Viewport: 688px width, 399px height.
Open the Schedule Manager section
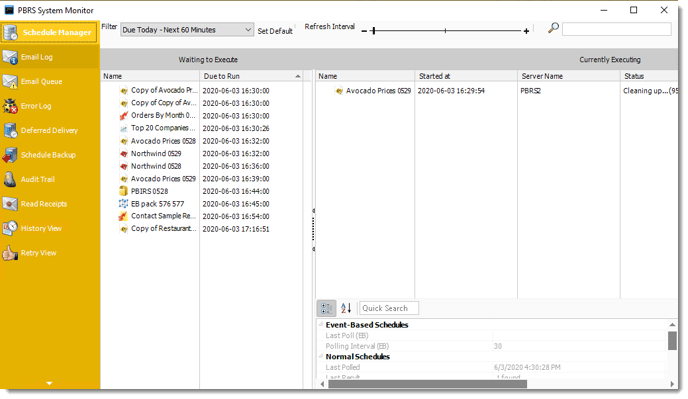pos(49,32)
